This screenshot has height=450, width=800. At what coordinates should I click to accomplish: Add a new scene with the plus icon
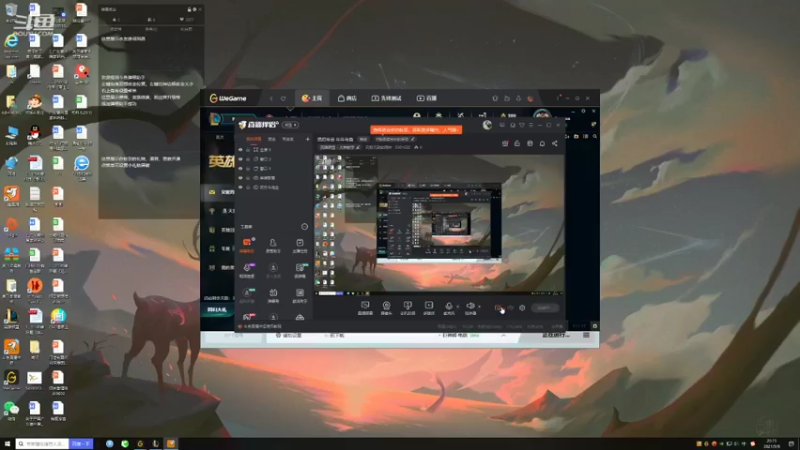[308, 139]
